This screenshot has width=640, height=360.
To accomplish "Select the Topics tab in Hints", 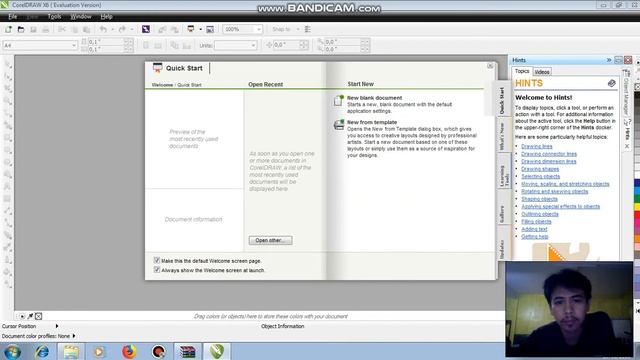I will click(522, 71).
